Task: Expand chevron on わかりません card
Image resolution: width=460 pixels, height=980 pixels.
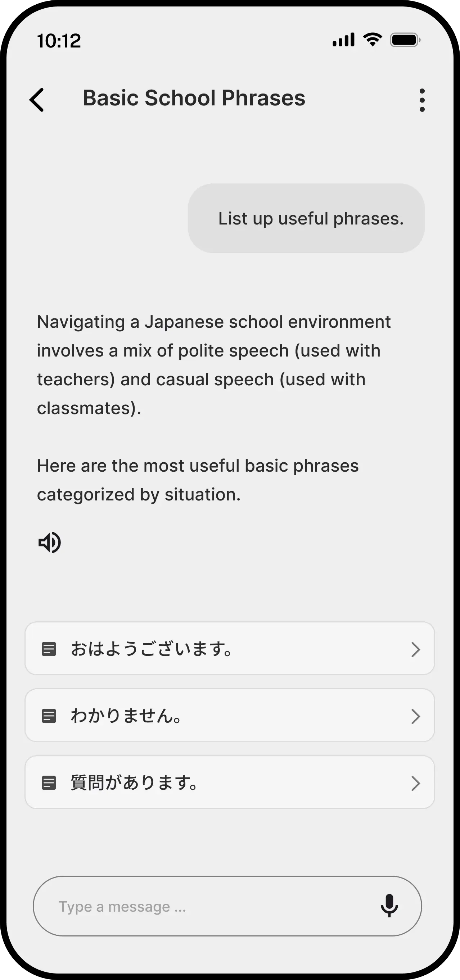Action: (415, 716)
